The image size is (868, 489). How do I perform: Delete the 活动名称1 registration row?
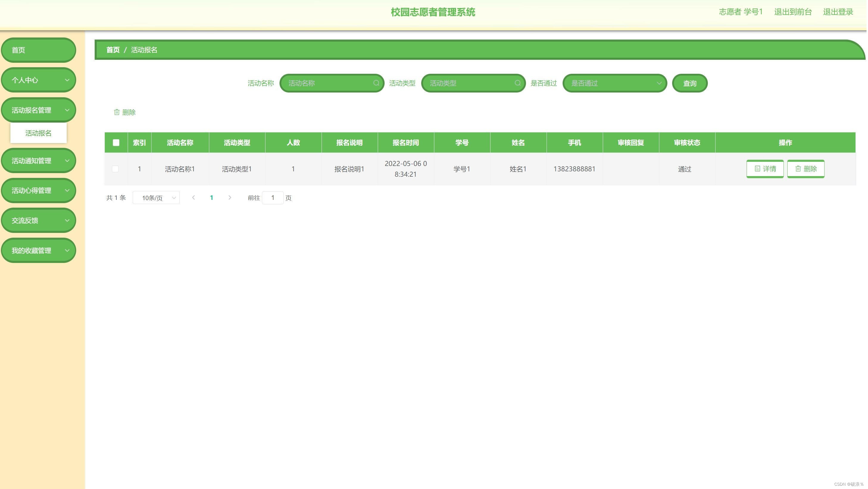point(806,169)
